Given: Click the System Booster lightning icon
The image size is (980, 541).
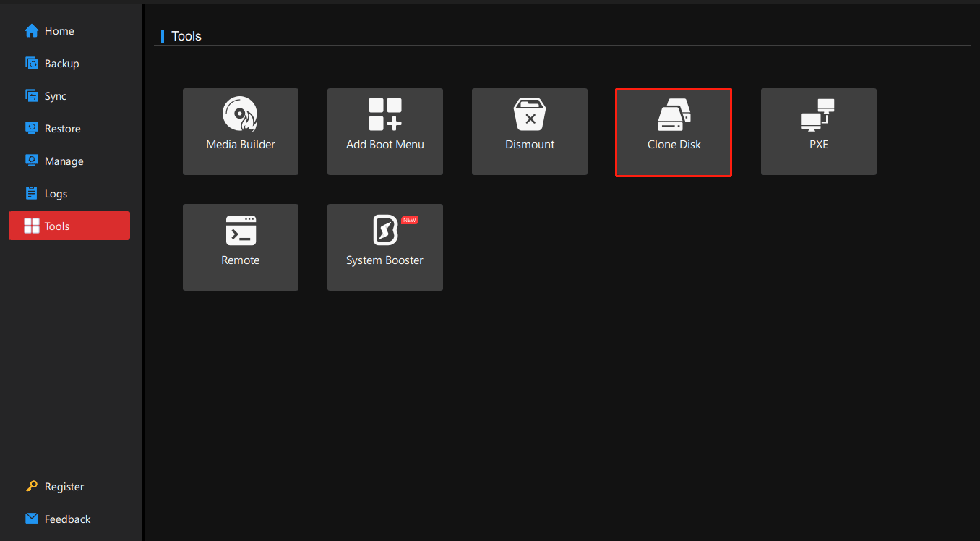Looking at the screenshot, I should click(x=384, y=230).
